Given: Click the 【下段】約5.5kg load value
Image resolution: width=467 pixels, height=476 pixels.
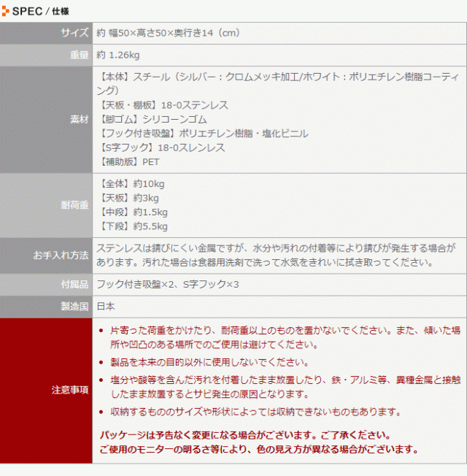Looking at the screenshot, I should (x=132, y=227).
